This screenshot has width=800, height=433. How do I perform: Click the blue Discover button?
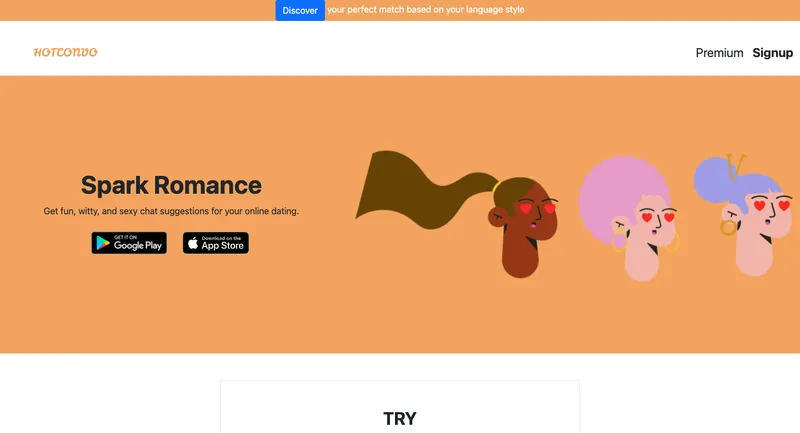pyautogui.click(x=300, y=10)
